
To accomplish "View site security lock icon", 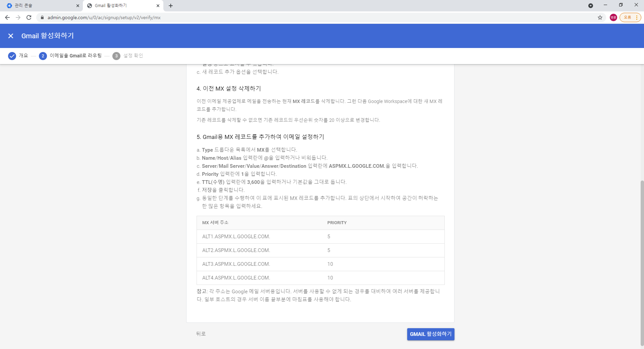I will coord(42,17).
